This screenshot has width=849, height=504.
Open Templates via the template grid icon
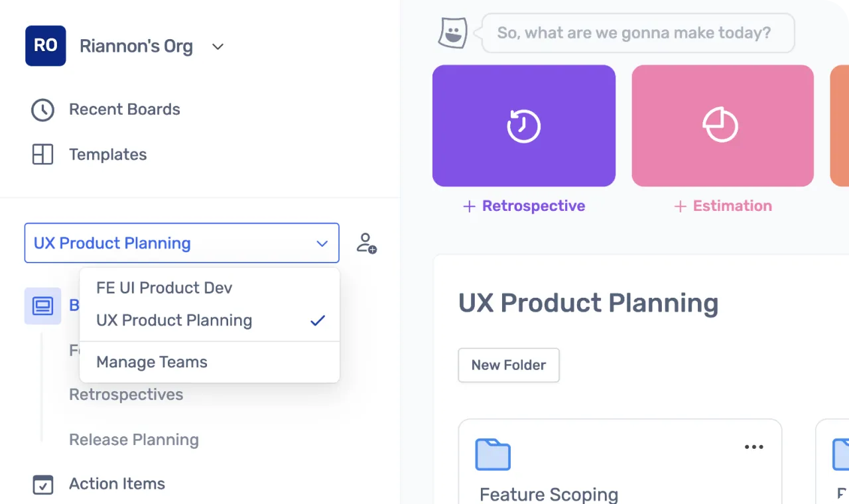tap(42, 155)
